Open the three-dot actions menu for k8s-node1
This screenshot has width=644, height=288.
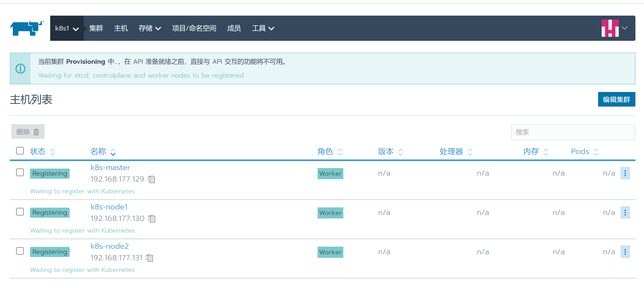[625, 212]
